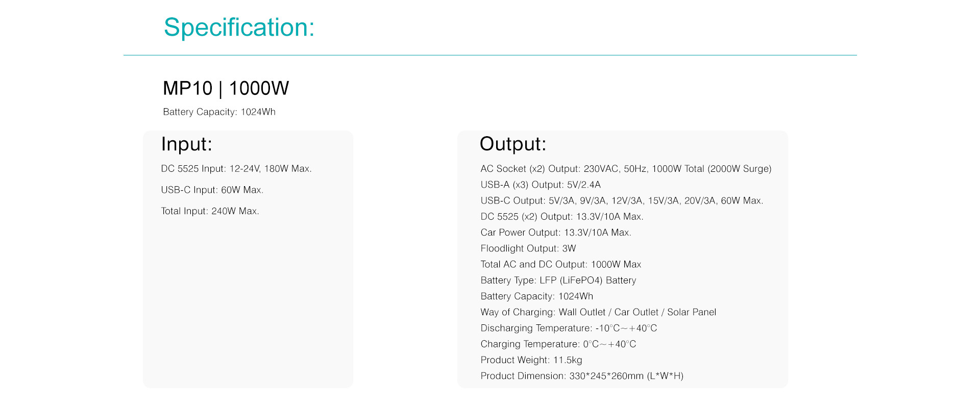Click the Product Dimension line

[x=582, y=376]
